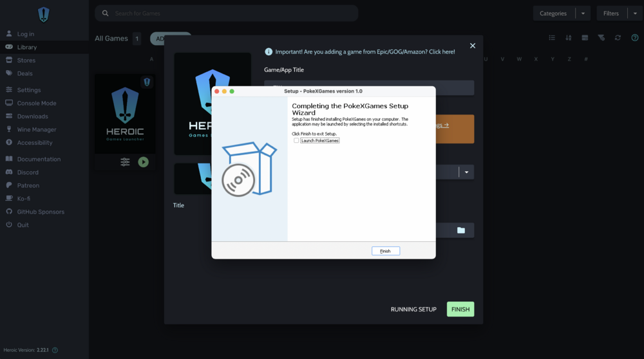Open the library help question icon

coord(635,38)
